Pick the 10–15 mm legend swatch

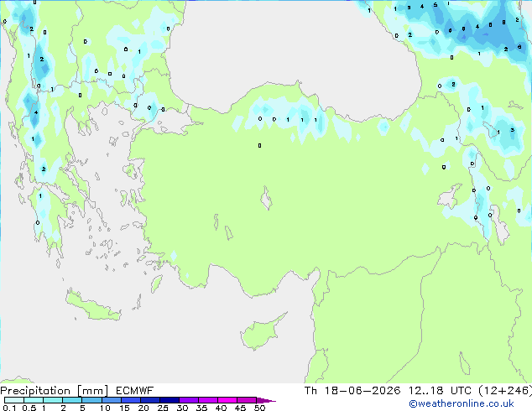pyautogui.click(x=112, y=400)
